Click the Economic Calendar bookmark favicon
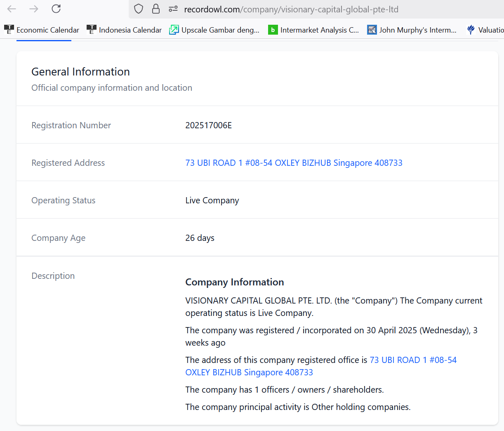Image resolution: width=504 pixels, height=431 pixels. click(9, 30)
